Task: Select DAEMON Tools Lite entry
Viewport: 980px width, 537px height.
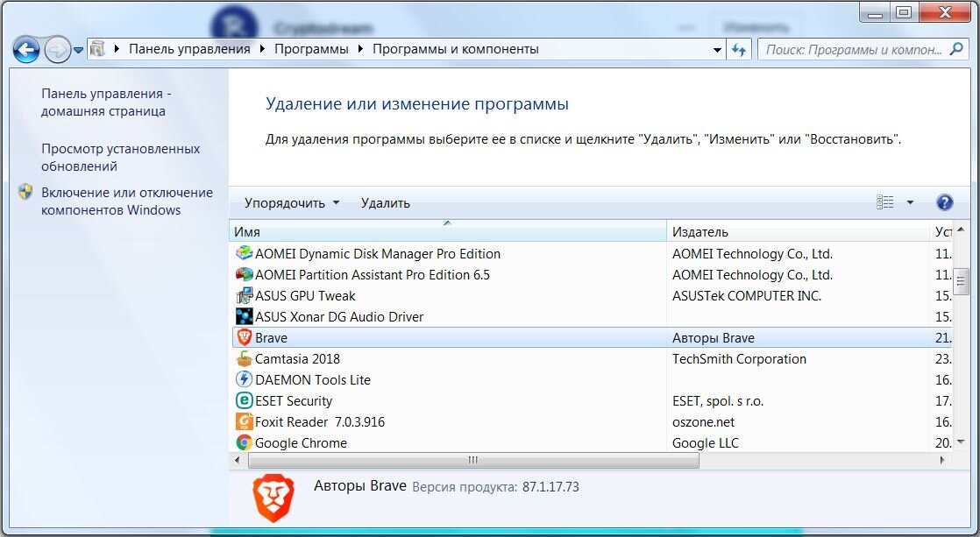Action: coord(313,379)
